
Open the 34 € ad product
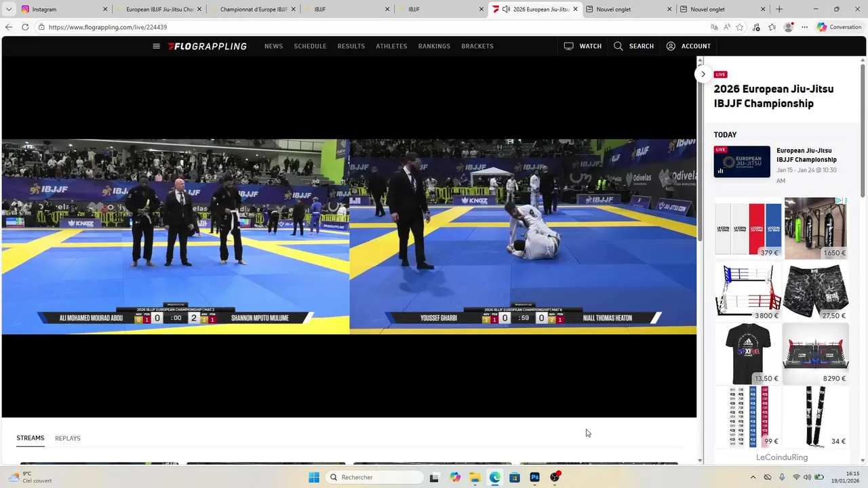tap(816, 417)
